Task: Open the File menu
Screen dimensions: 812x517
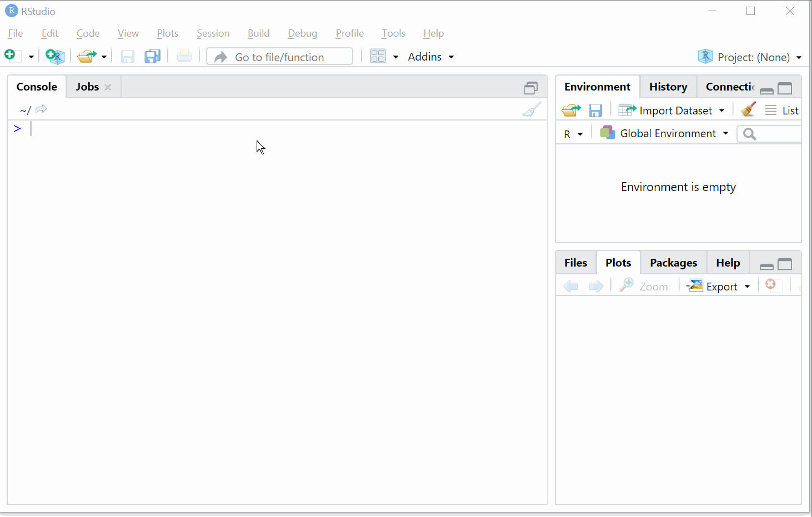Action: click(16, 33)
